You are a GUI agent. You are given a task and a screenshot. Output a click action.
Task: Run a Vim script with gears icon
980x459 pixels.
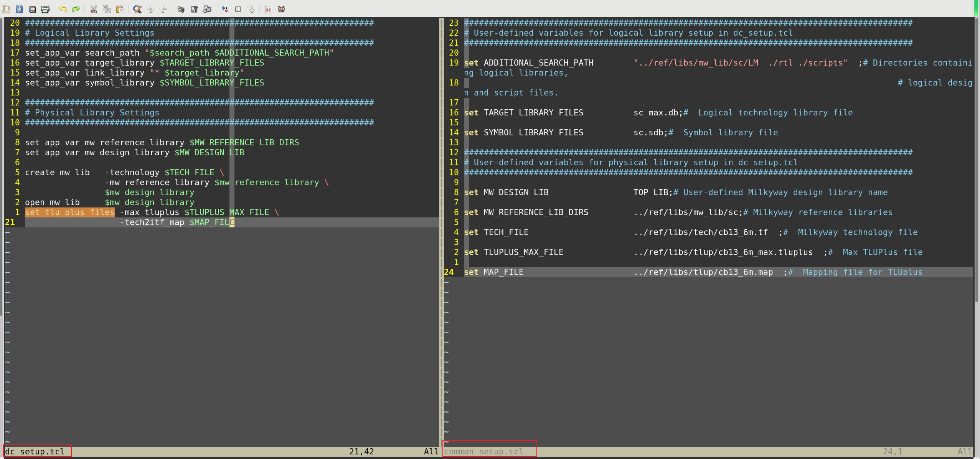pos(207,9)
